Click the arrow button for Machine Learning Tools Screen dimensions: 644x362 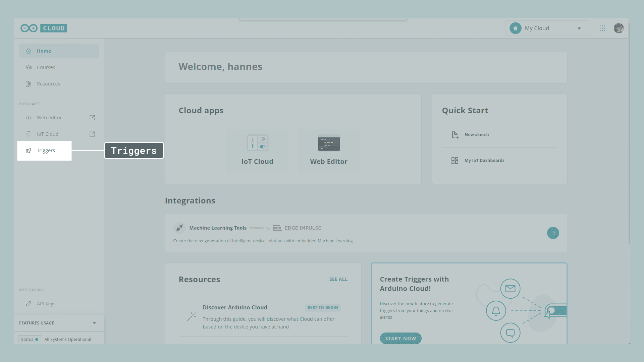553,233
